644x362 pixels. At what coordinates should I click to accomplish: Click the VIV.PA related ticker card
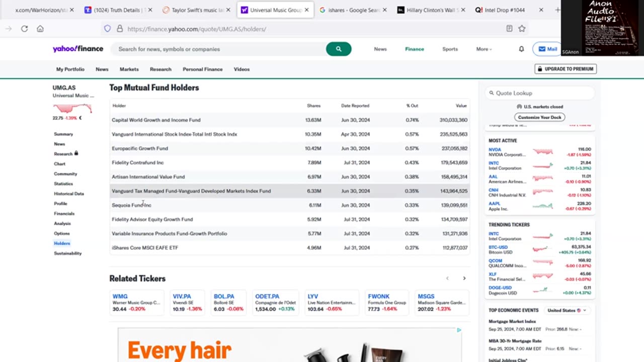pyautogui.click(x=187, y=303)
